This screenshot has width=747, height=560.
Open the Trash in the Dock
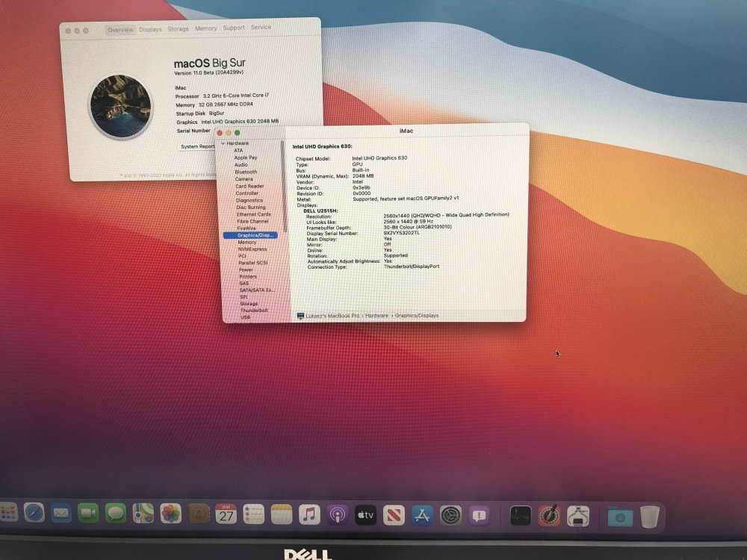pos(649,517)
